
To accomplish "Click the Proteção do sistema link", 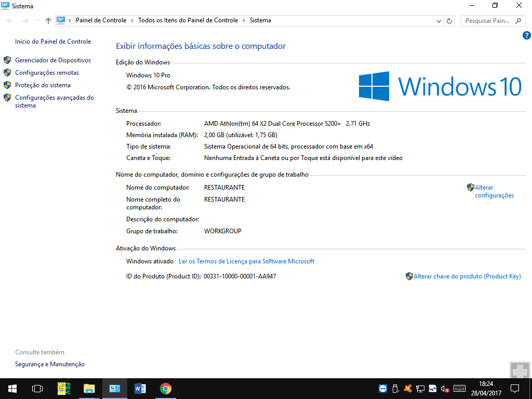I will (43, 85).
